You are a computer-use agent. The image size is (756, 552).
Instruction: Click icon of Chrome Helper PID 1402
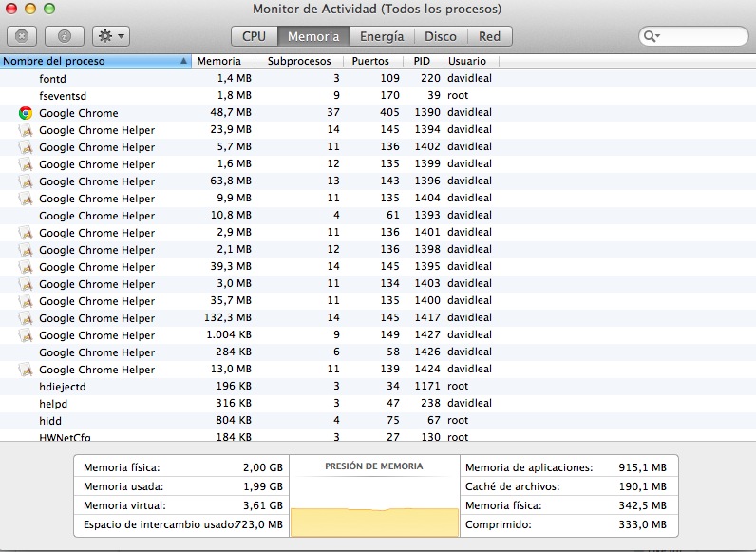pos(26,147)
